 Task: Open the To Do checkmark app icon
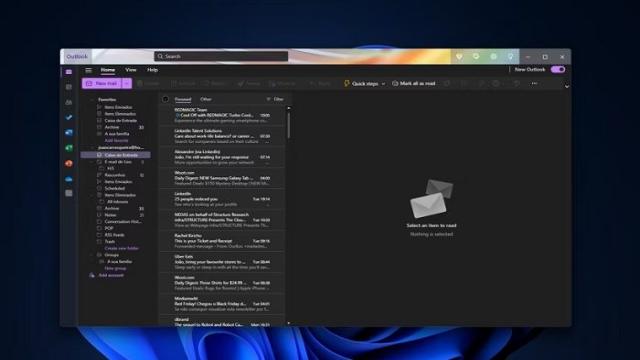click(x=69, y=118)
